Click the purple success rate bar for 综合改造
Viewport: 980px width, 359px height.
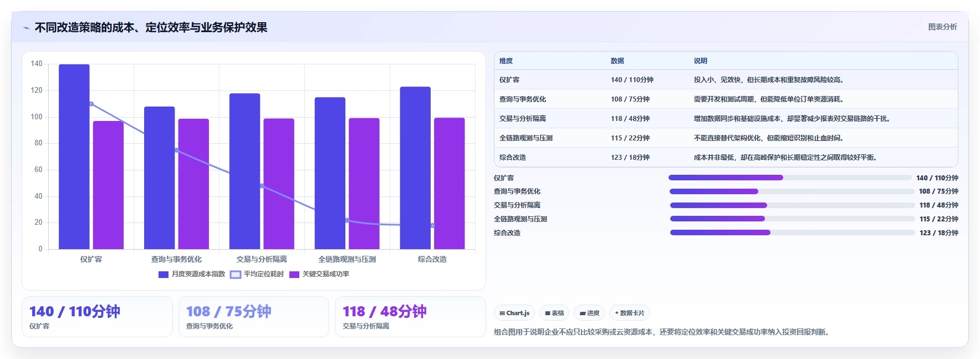pos(450,183)
